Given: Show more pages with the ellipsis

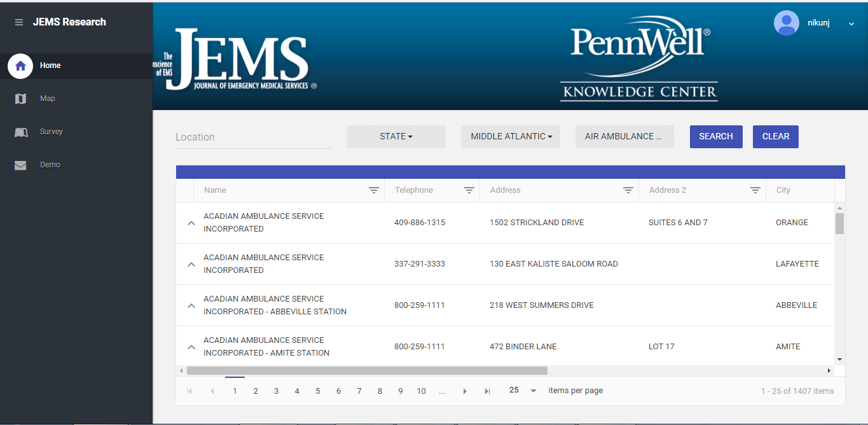Looking at the screenshot, I should tap(442, 391).
